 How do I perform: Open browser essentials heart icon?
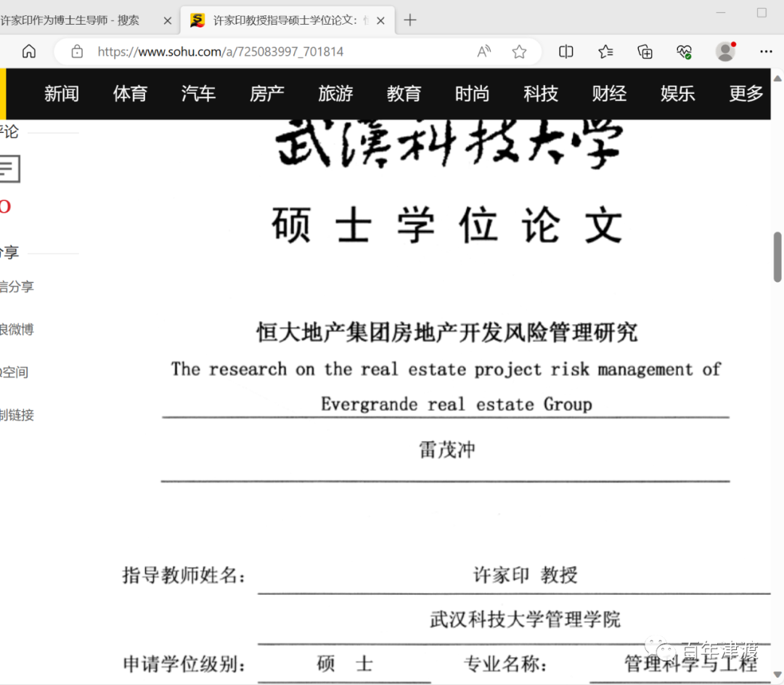tap(685, 52)
